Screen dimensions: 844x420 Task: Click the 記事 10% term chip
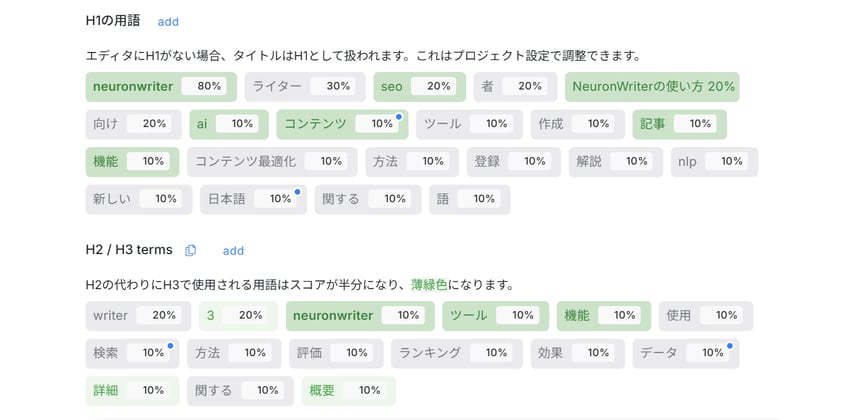pyautogui.click(x=678, y=124)
